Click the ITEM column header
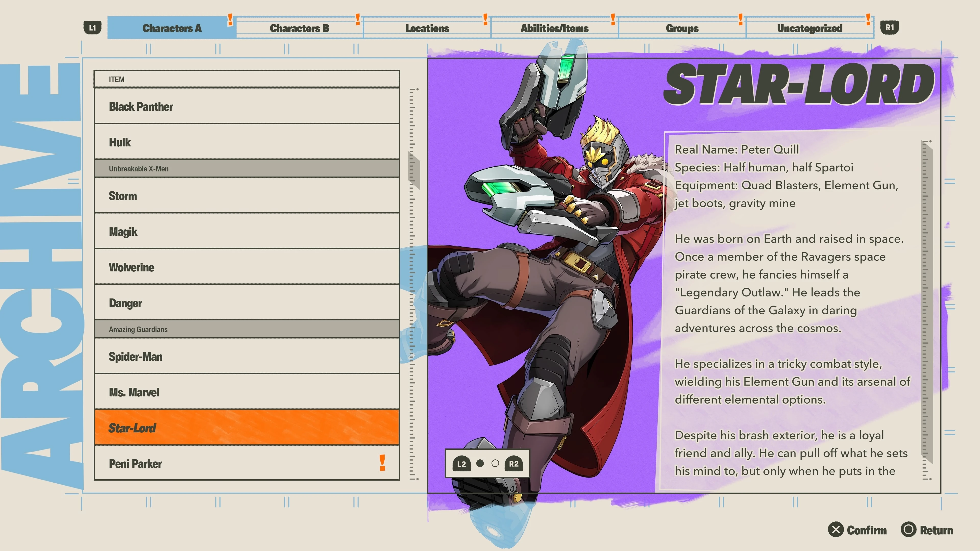The width and height of the screenshot is (980, 551). coord(247,79)
